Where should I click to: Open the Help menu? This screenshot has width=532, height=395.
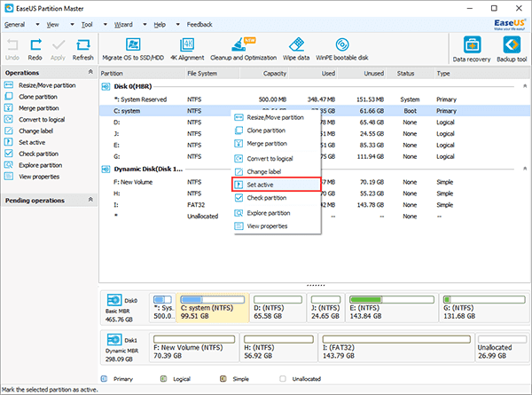(160, 25)
